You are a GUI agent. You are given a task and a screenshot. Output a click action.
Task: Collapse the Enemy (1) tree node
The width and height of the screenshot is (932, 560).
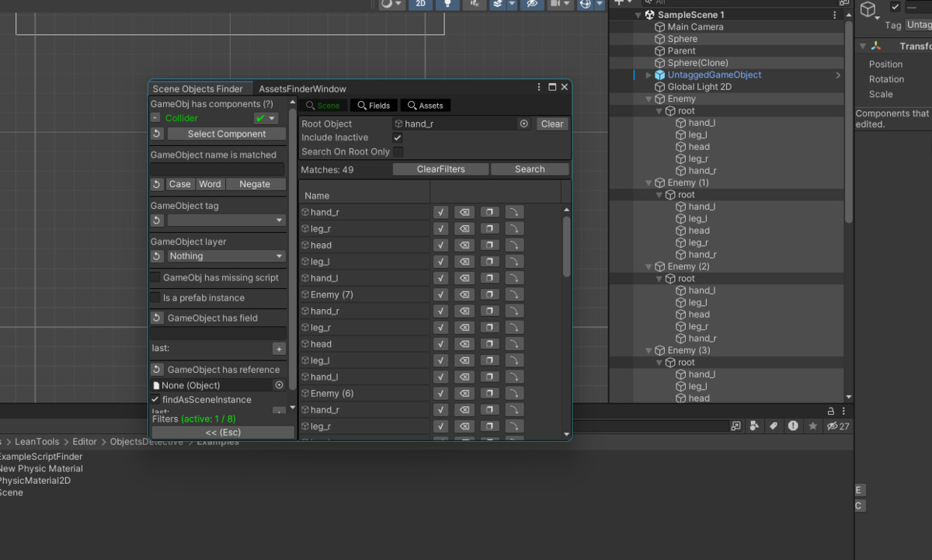coord(649,183)
